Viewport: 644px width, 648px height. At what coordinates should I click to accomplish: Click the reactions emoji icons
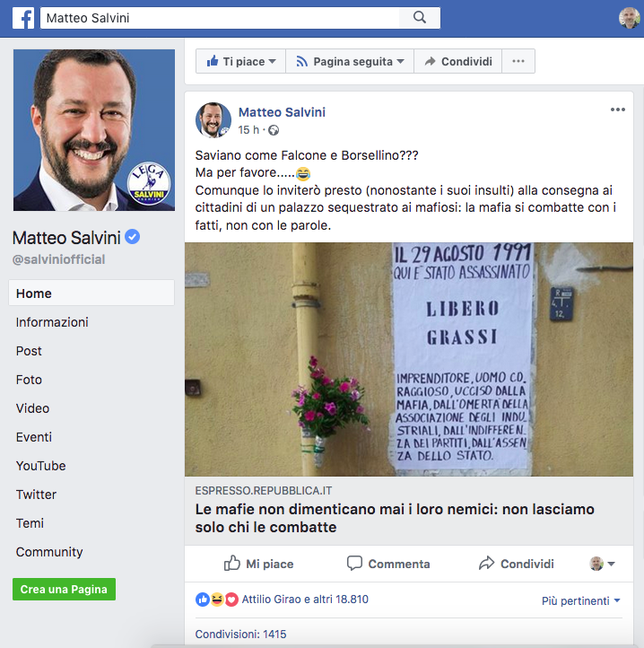[217, 600]
